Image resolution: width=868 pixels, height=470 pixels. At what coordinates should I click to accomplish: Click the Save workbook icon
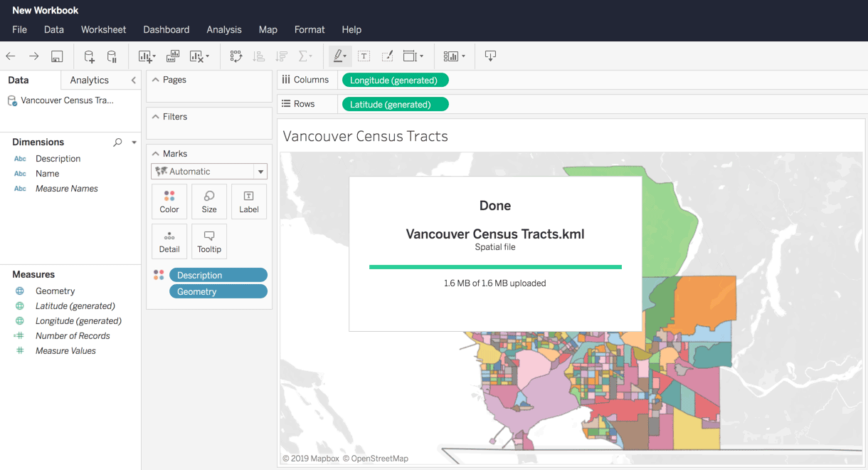pyautogui.click(x=57, y=56)
